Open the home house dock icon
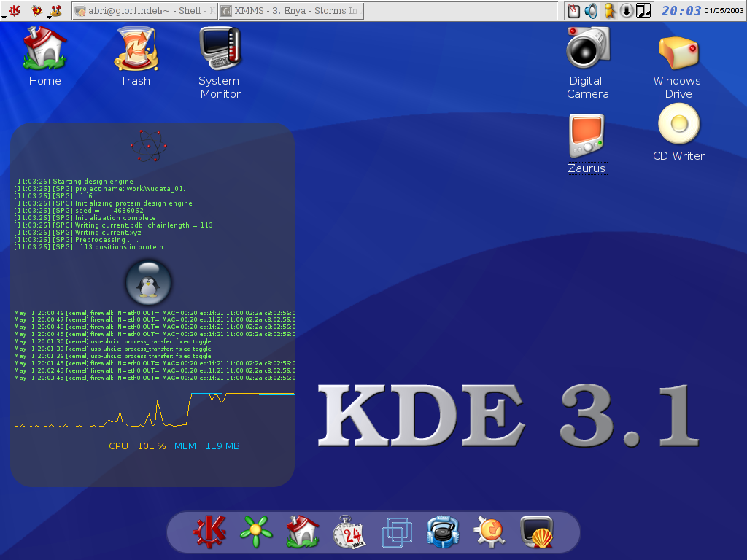The image size is (747, 560). (303, 532)
